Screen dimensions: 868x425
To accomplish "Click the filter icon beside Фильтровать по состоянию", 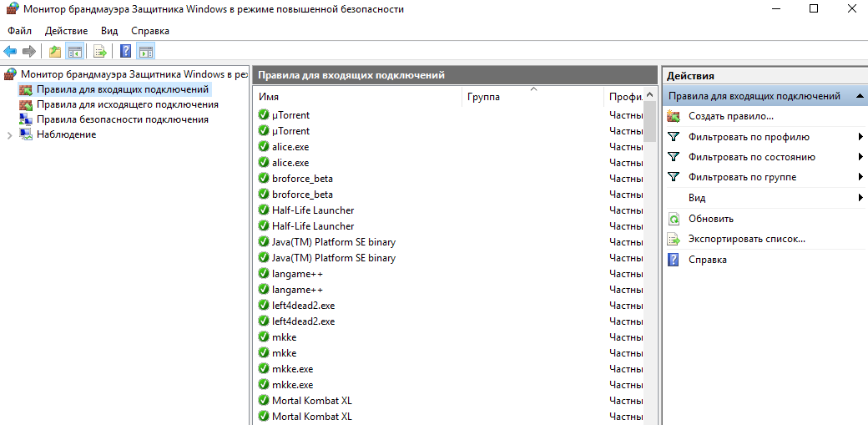I will click(674, 157).
